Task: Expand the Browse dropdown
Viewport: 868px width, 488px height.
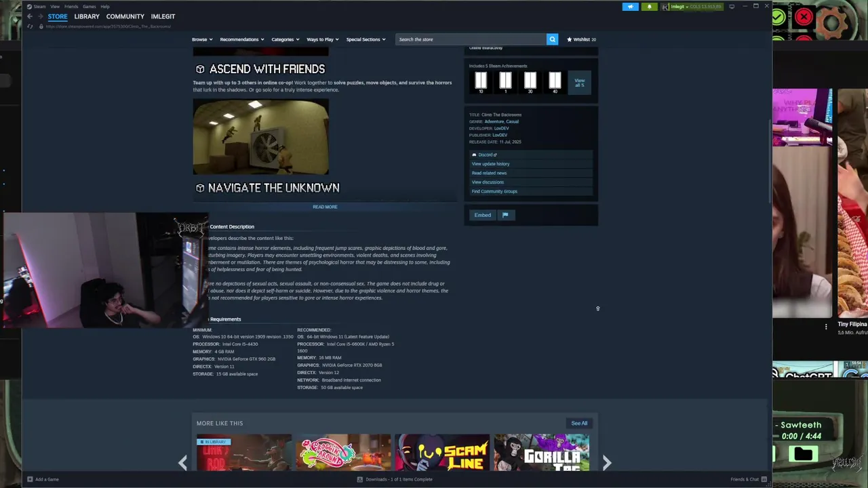Action: tap(202, 39)
